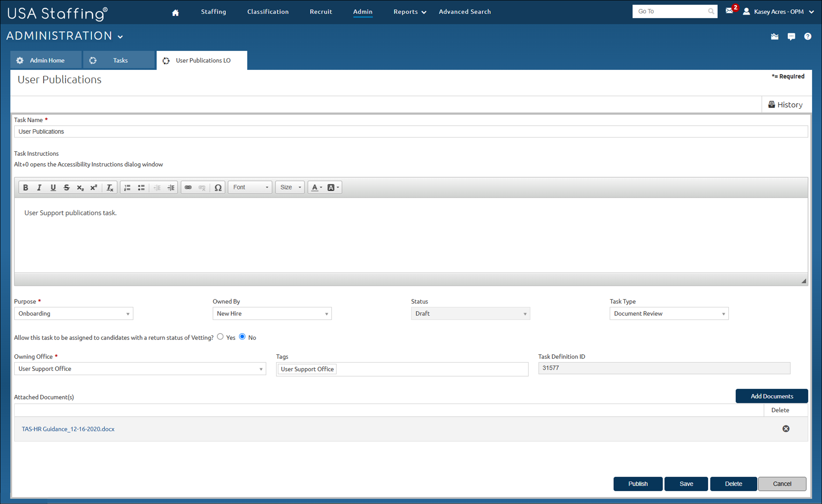Image resolution: width=822 pixels, height=504 pixels.
Task: Click the gear icon on Admin Home tab
Action: [20, 60]
